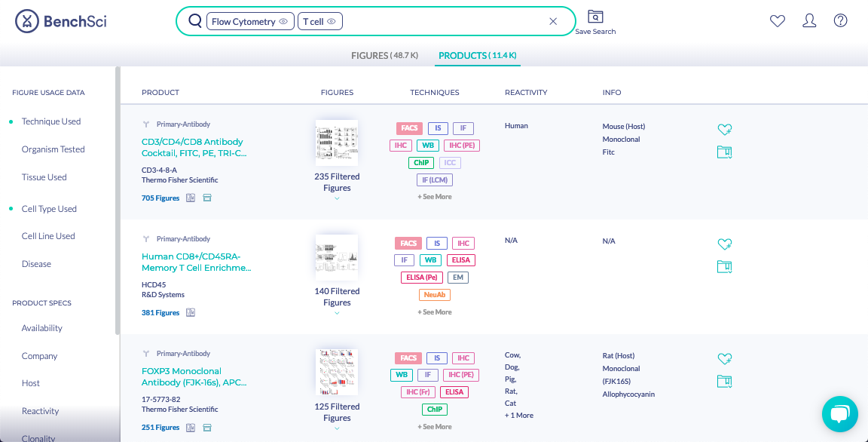The image size is (868, 442).
Task: Switch to the FIGURES tab
Action: [x=385, y=55]
